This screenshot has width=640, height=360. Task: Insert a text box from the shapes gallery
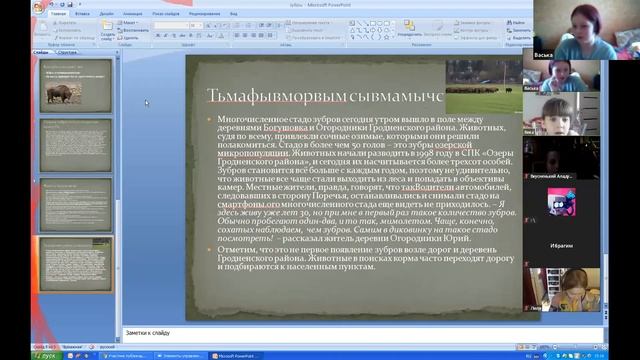click(x=352, y=23)
